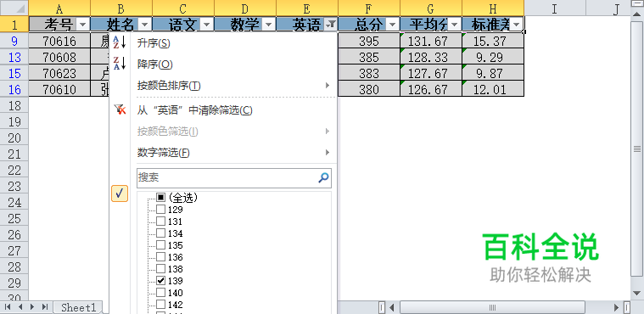The image size is (644, 314).
Task: Click the vertical scrollbar down arrow
Action: click(x=636, y=293)
